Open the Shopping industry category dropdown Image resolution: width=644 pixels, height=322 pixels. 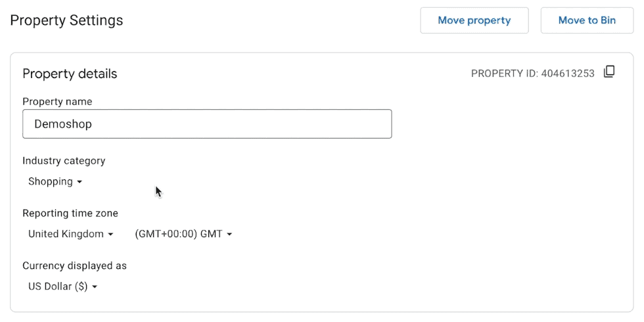(x=55, y=181)
